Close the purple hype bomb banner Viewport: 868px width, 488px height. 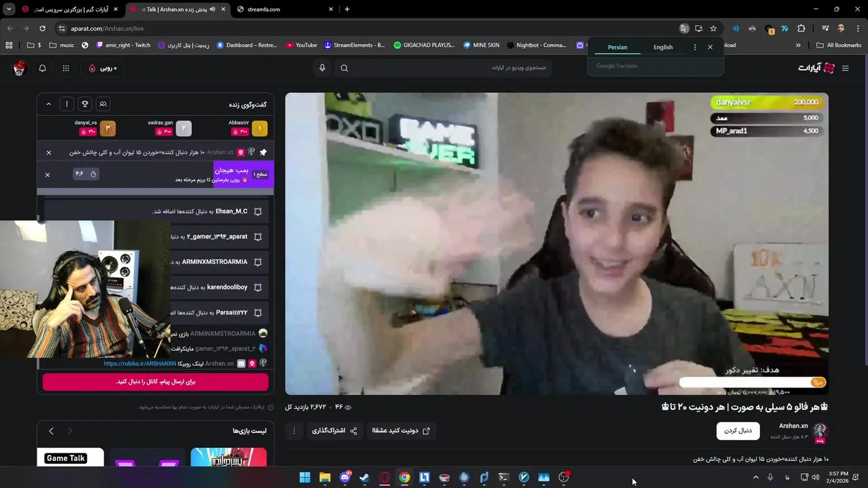pos(47,174)
